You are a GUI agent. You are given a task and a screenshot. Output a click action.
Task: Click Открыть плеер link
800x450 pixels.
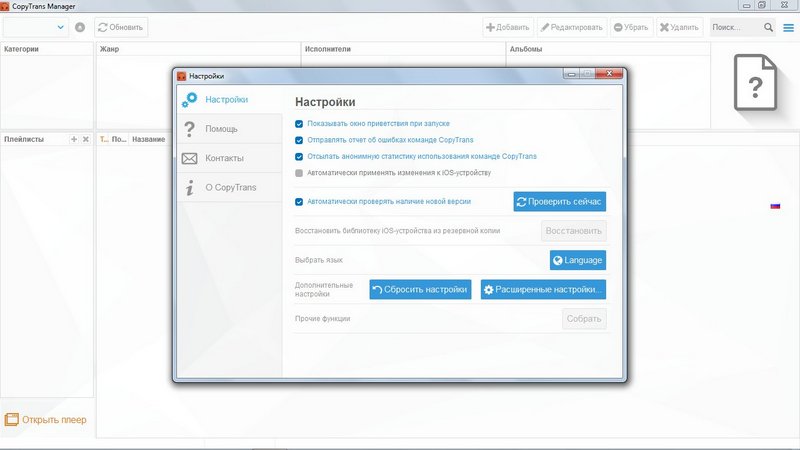[54, 419]
